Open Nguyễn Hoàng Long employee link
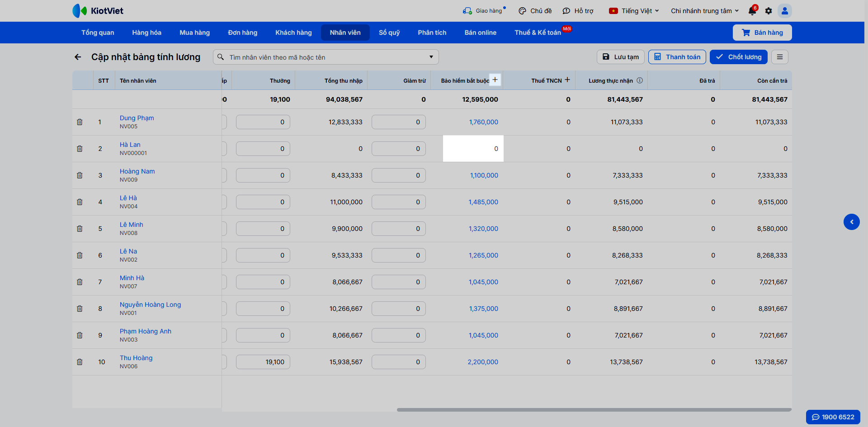Screen dimensions: 868x427 pyautogui.click(x=150, y=305)
